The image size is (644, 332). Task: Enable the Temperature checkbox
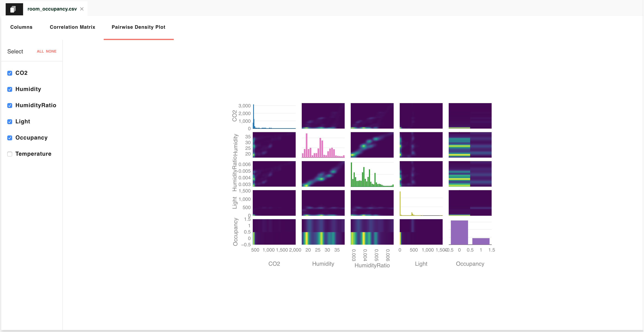pos(10,154)
